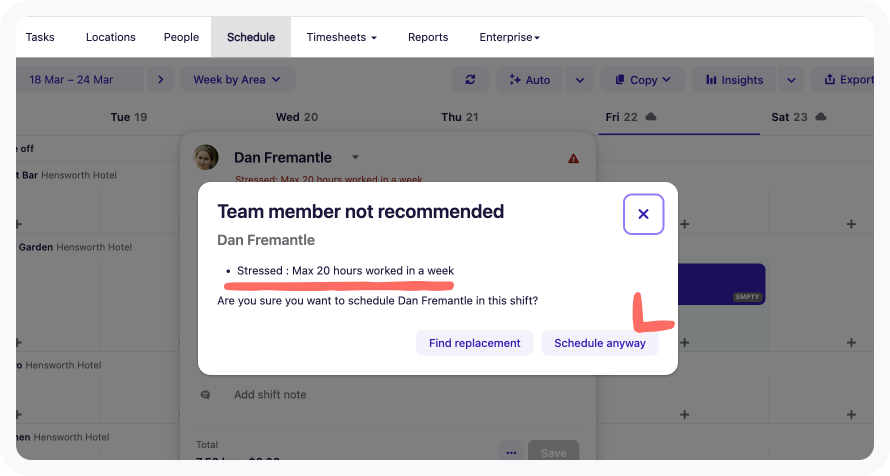Click the Bar Hensworth Hotel area label
Image resolution: width=890 pixels, height=476 pixels.
67,175
